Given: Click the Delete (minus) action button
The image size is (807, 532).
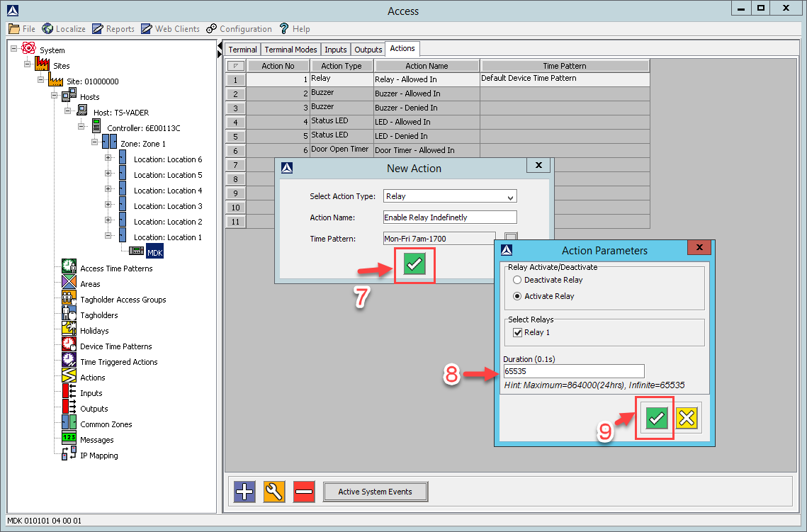Looking at the screenshot, I should (304, 492).
